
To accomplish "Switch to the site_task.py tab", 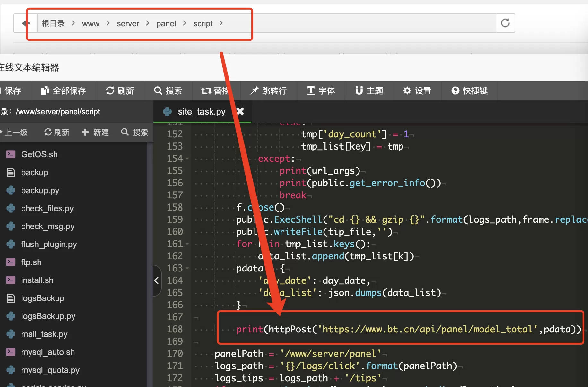I will pos(202,111).
